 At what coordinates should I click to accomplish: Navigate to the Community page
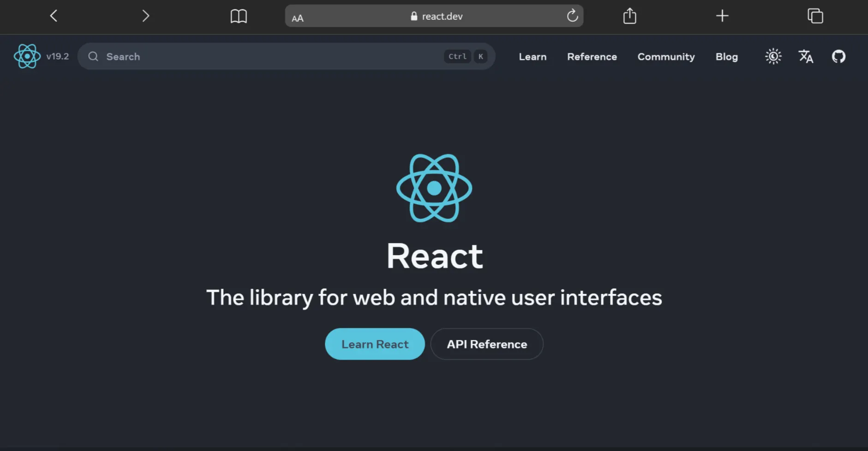coord(666,56)
